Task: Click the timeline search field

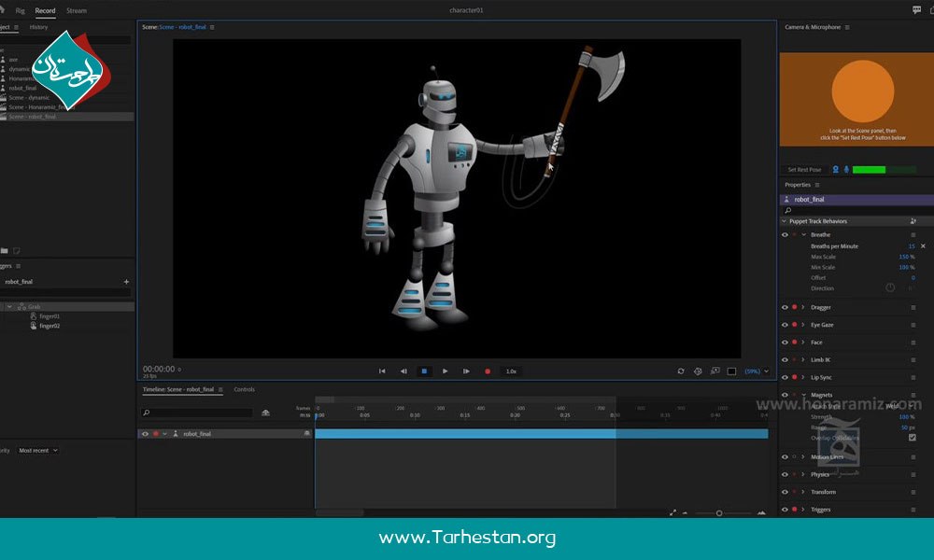Action: coord(198,413)
